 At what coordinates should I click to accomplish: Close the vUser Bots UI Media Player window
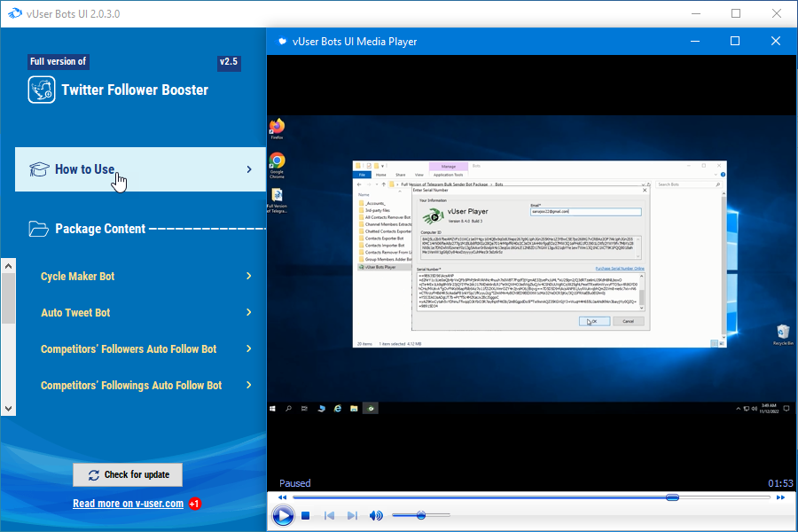(x=776, y=41)
